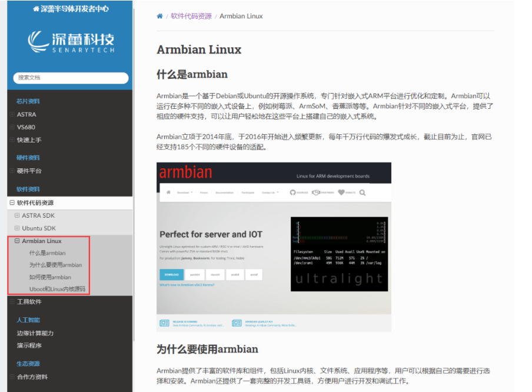532x392 pixels.
Task: Open 如何使用armbian sidebar item
Action: pos(50,277)
